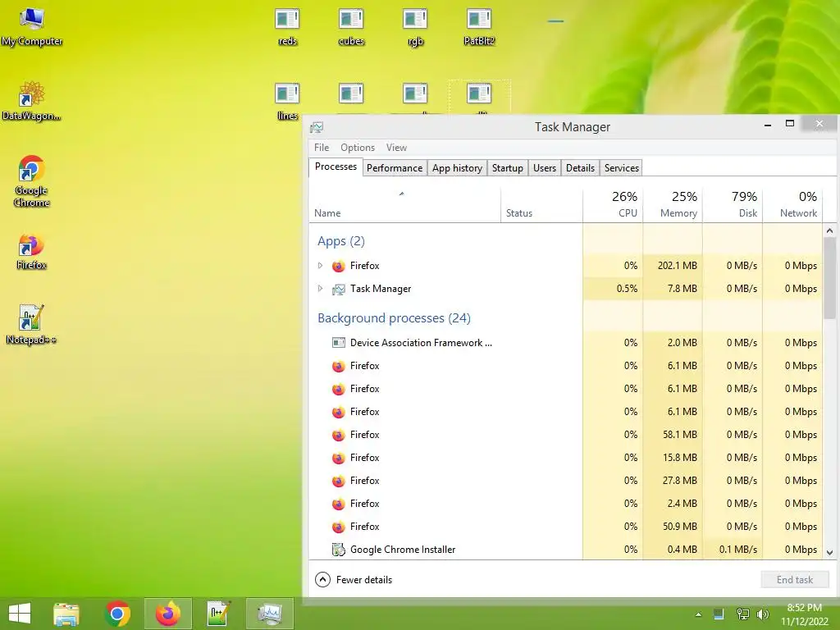Click 202.1 MB memory value for Firefox
This screenshot has width=840, height=630.
click(677, 266)
